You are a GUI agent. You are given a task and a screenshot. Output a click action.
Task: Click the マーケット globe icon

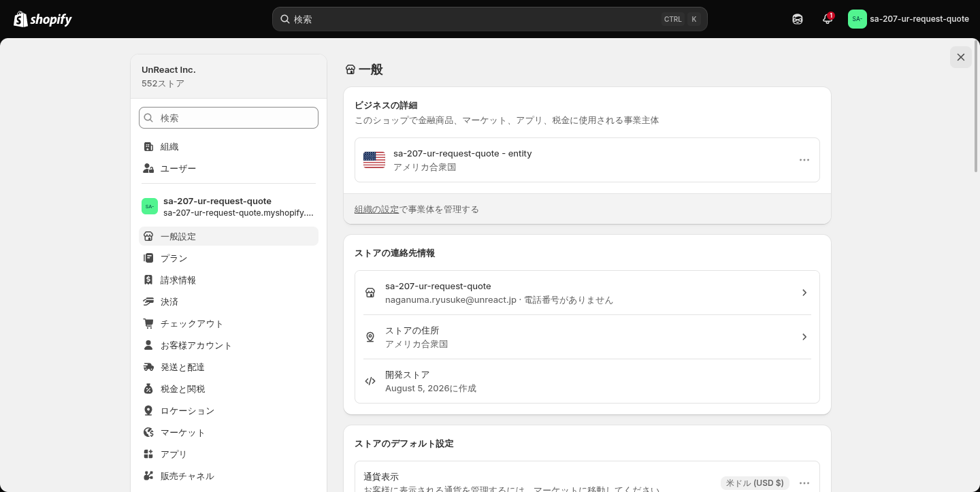point(148,432)
